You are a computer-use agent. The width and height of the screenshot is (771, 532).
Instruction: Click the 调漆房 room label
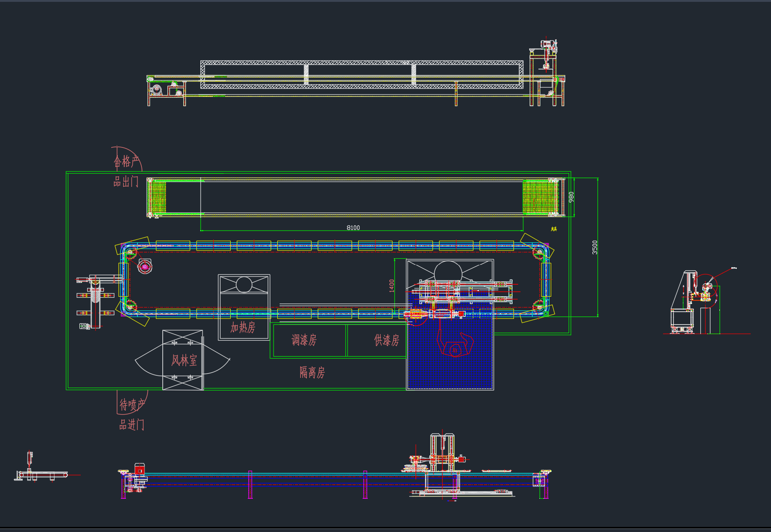(304, 340)
